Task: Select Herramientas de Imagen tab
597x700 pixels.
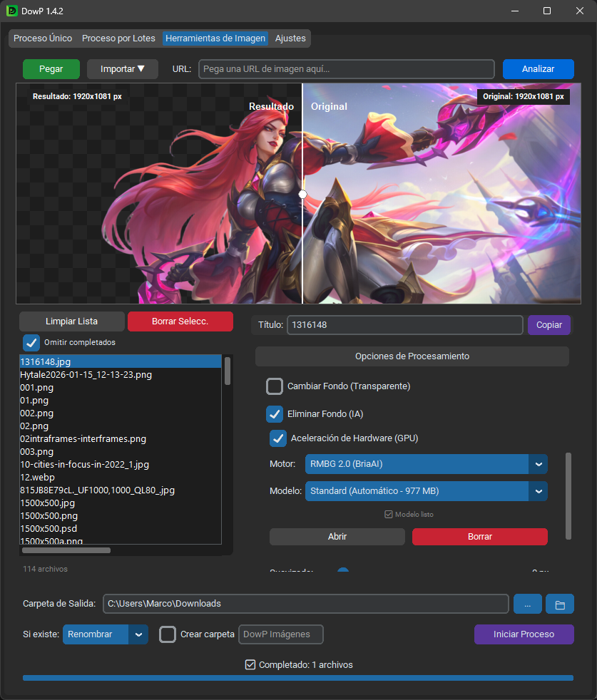Action: click(x=215, y=38)
